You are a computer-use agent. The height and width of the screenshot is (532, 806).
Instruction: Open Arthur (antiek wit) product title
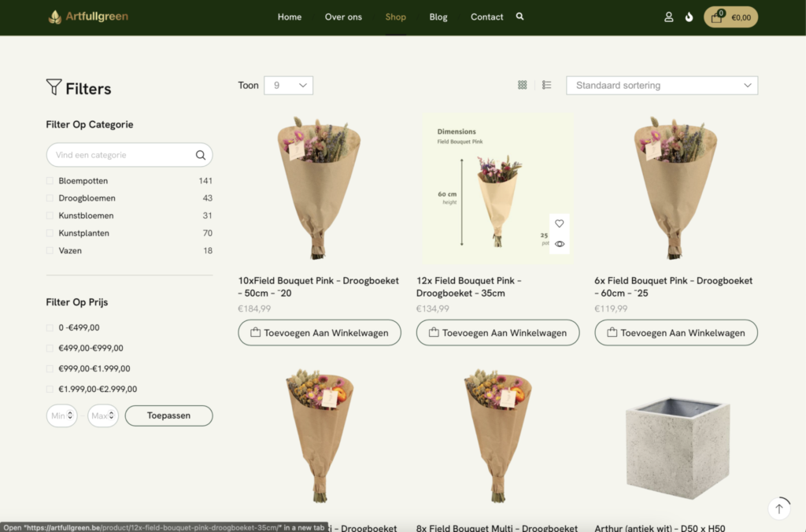(x=660, y=527)
